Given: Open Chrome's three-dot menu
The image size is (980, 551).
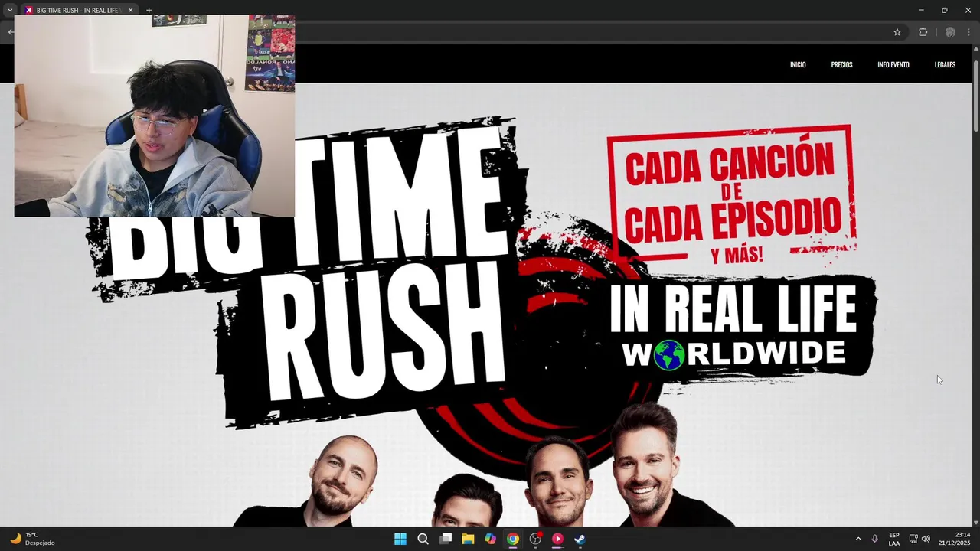Looking at the screenshot, I should (969, 32).
